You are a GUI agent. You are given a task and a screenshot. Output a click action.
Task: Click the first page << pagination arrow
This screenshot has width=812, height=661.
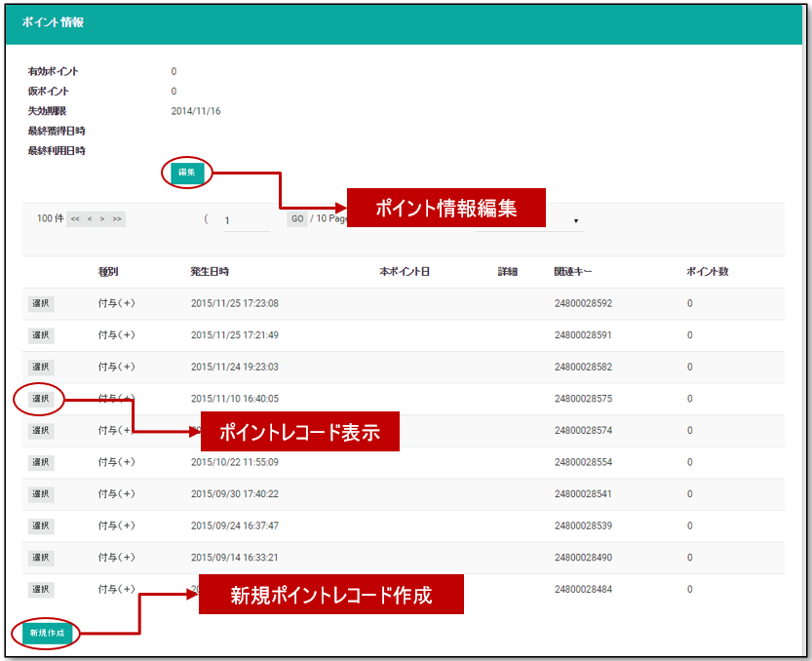coord(75,219)
